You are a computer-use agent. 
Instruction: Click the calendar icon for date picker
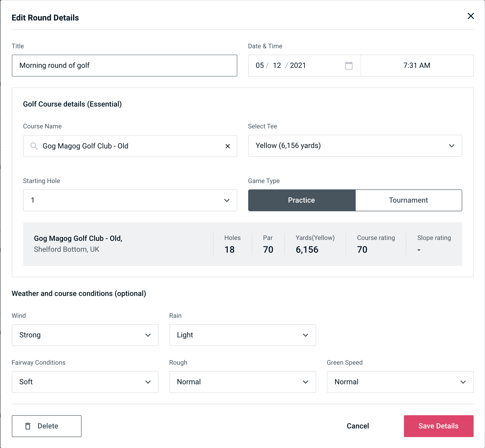click(x=349, y=65)
